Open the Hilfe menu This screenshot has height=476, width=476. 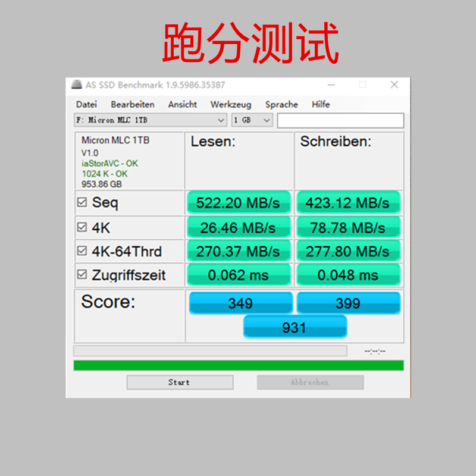pyautogui.click(x=321, y=105)
